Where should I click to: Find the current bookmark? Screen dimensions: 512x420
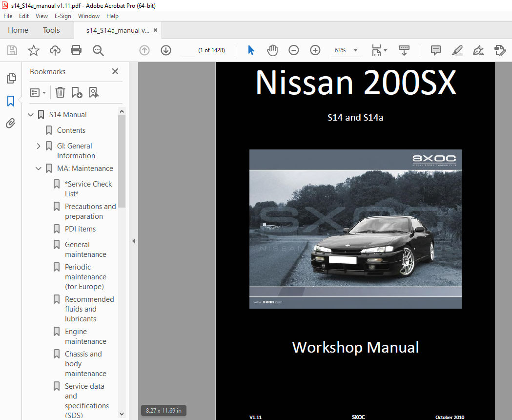pos(94,92)
